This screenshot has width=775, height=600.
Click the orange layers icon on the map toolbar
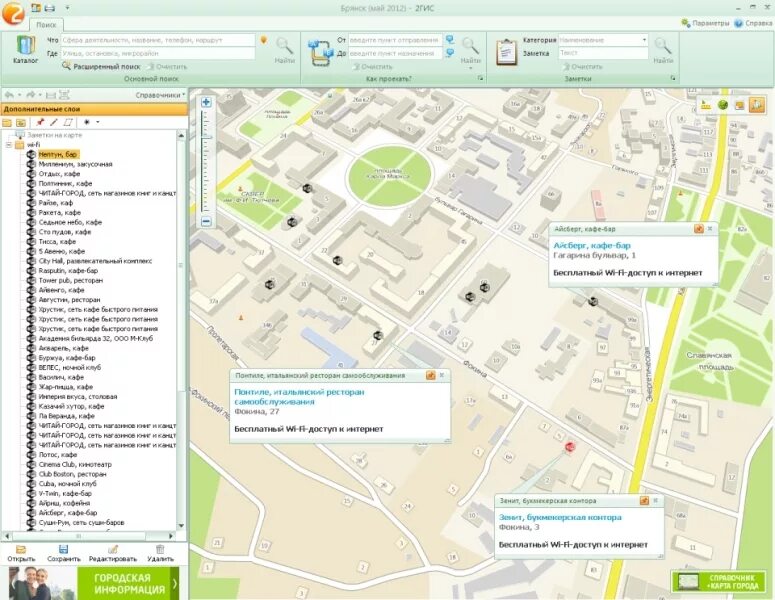(x=739, y=105)
